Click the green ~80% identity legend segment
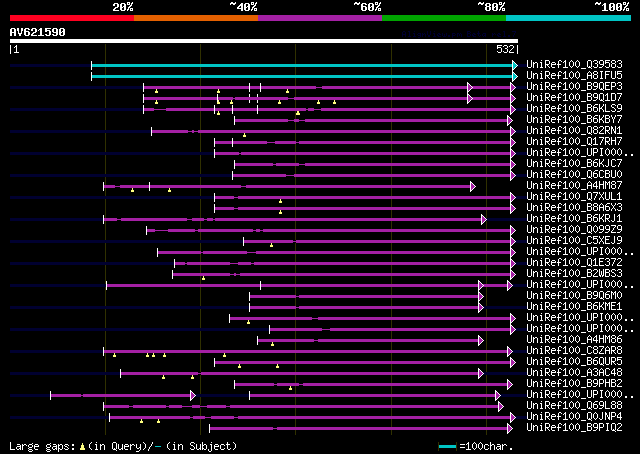Screen dimensions: 640x454 444,18
